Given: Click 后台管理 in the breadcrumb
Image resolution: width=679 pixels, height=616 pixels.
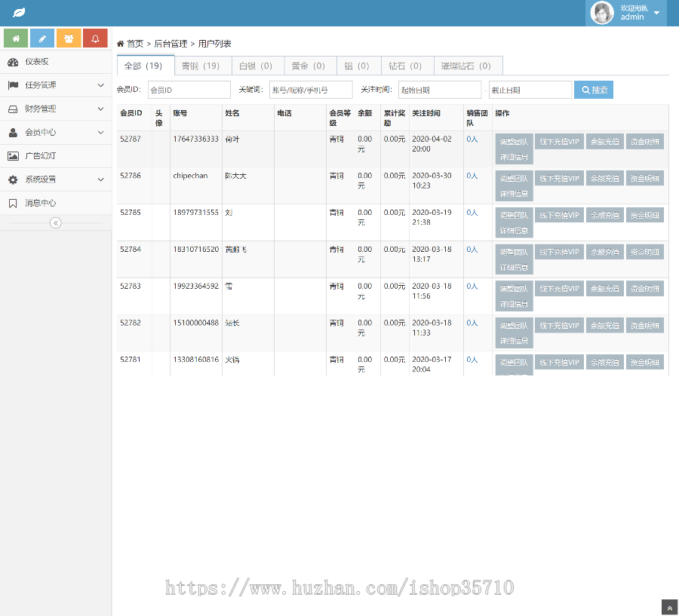Looking at the screenshot, I should (x=171, y=44).
